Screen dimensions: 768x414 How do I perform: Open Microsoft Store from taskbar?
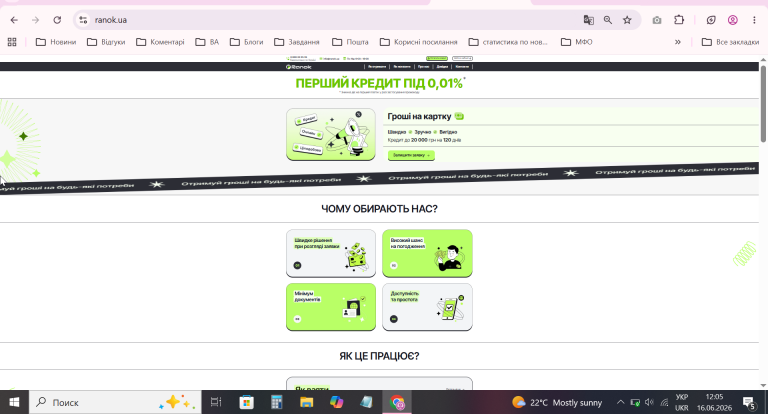246,402
